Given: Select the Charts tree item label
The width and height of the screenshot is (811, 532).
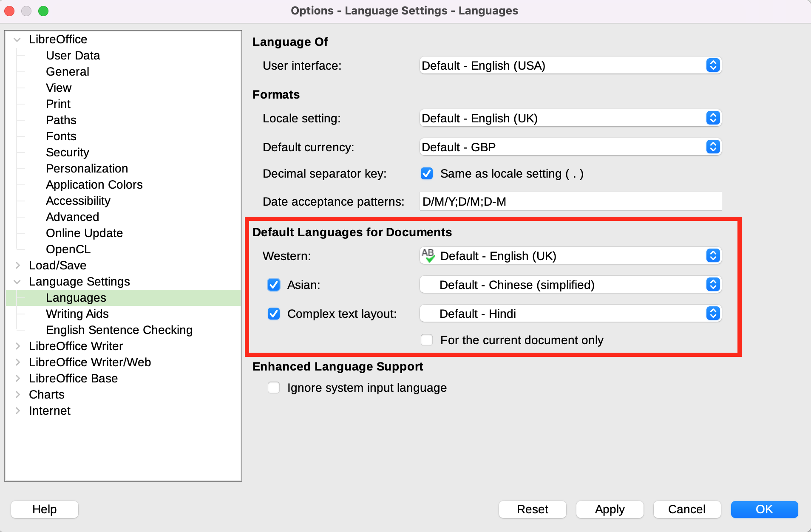Looking at the screenshot, I should pos(47,394).
